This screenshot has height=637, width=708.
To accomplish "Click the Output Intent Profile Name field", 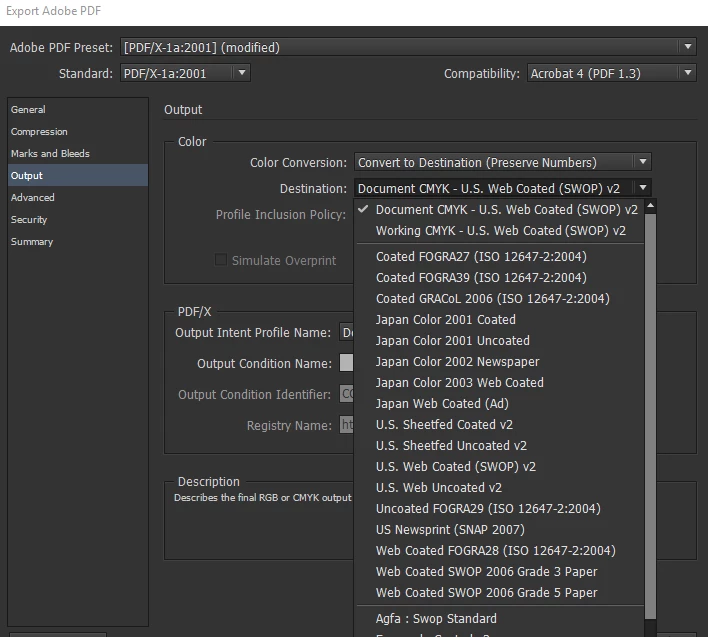I will coord(346,333).
